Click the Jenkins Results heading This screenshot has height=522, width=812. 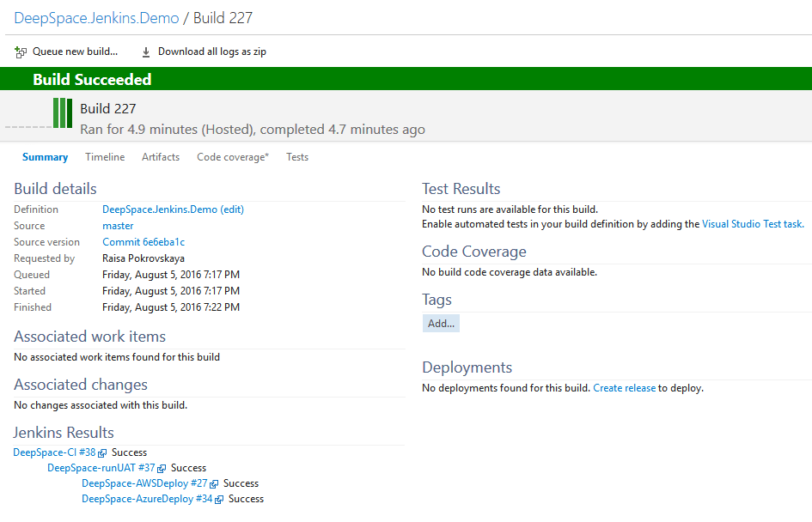64,433
